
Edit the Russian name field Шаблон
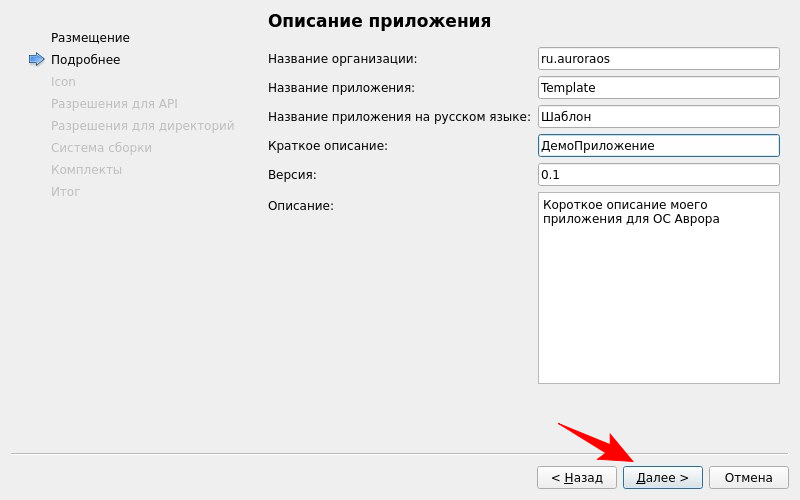659,117
